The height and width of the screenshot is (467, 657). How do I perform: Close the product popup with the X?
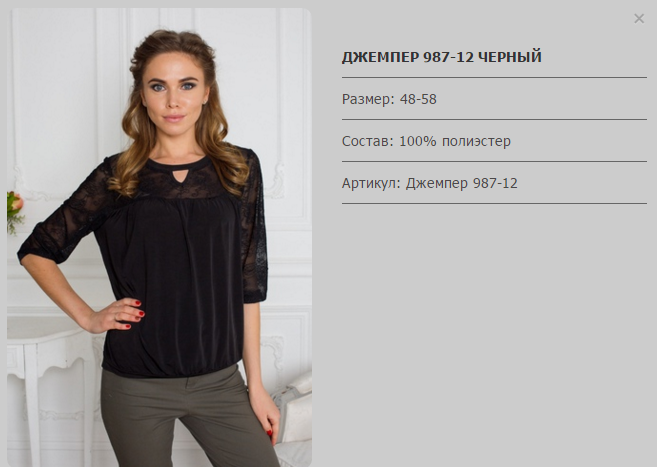639,18
